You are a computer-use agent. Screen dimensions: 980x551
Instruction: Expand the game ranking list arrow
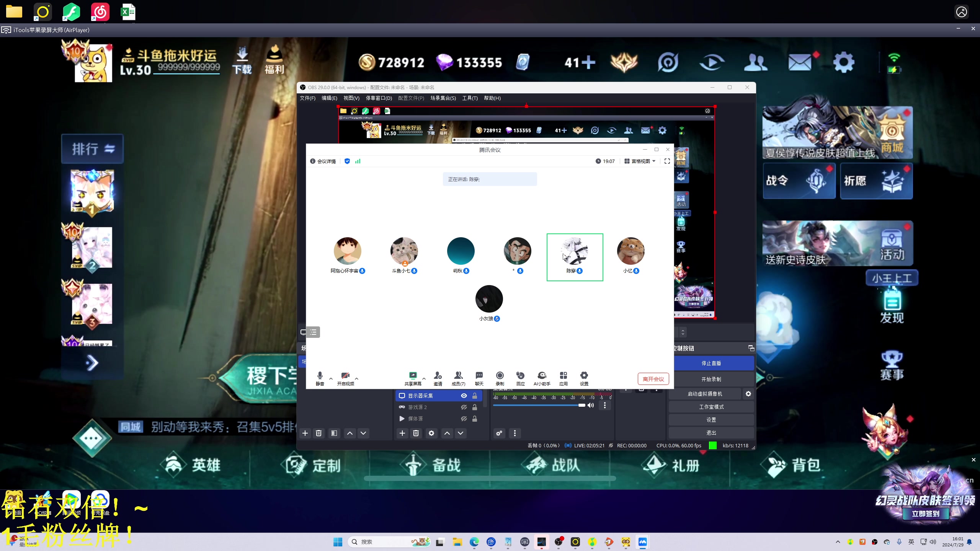[x=92, y=363]
